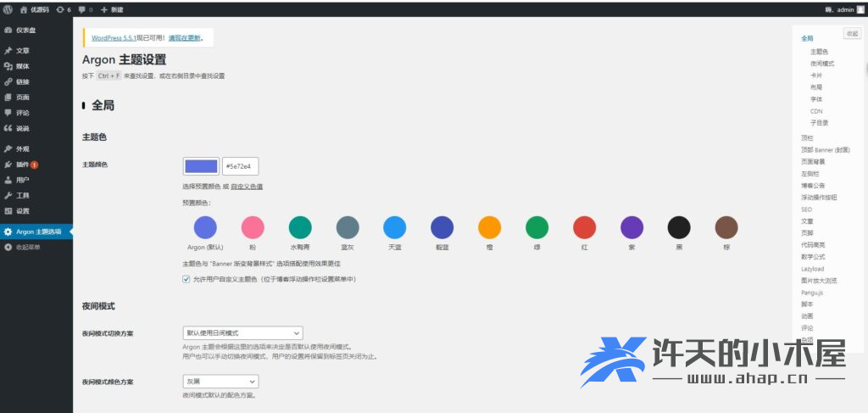Open the 用户 person icon in sidebar
The height and width of the screenshot is (413, 868).
click(x=8, y=180)
